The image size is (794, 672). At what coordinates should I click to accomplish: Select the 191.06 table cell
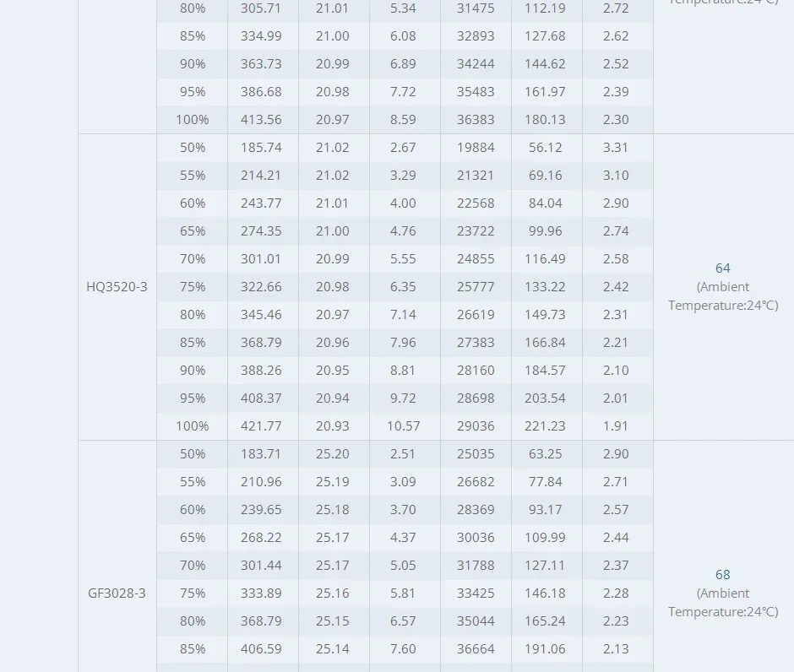click(545, 649)
